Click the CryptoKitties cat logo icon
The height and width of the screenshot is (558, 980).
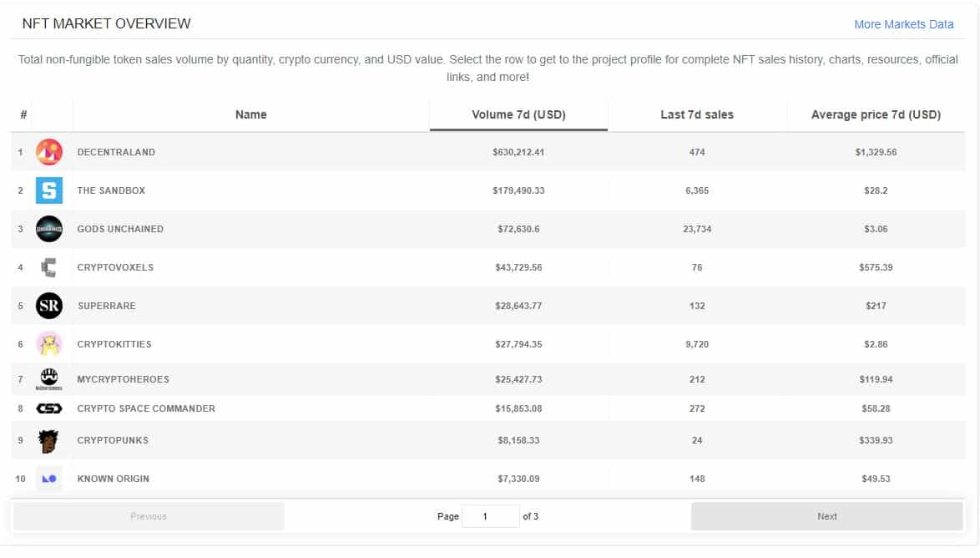click(x=48, y=344)
